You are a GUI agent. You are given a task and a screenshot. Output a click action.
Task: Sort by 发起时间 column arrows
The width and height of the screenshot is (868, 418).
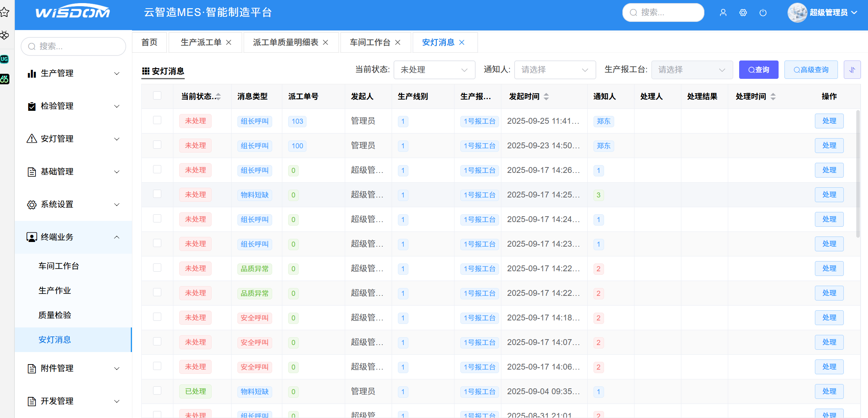[x=546, y=96]
